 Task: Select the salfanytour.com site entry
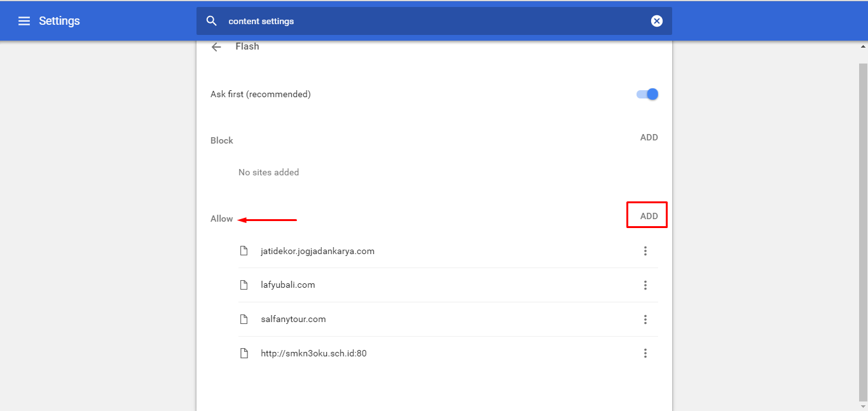click(293, 320)
